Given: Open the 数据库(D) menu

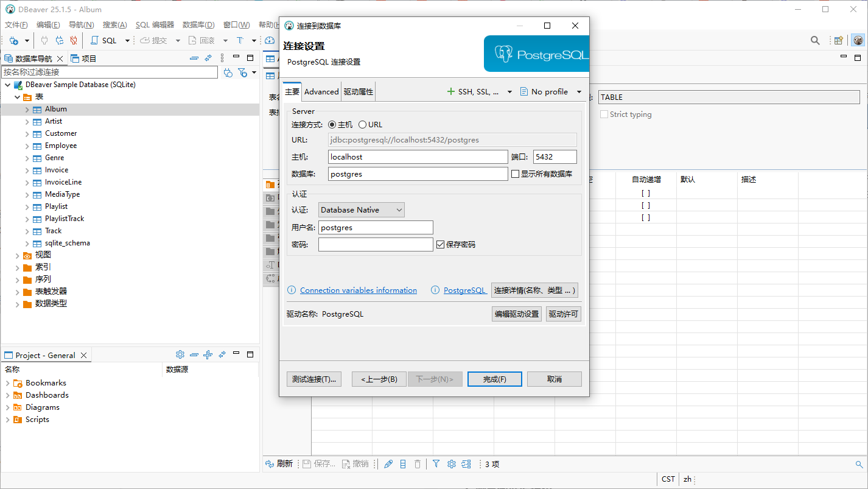Looking at the screenshot, I should (x=198, y=25).
